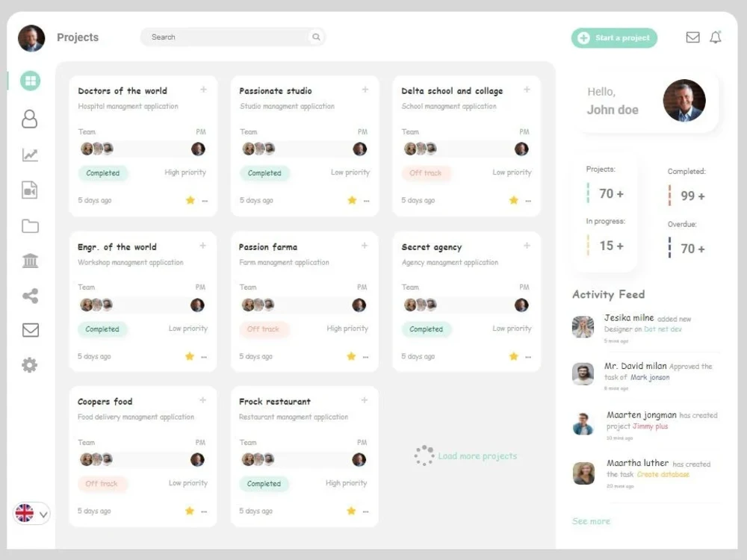The image size is (747, 560).
Task: Click the plus on Secret agency card
Action: 527,246
